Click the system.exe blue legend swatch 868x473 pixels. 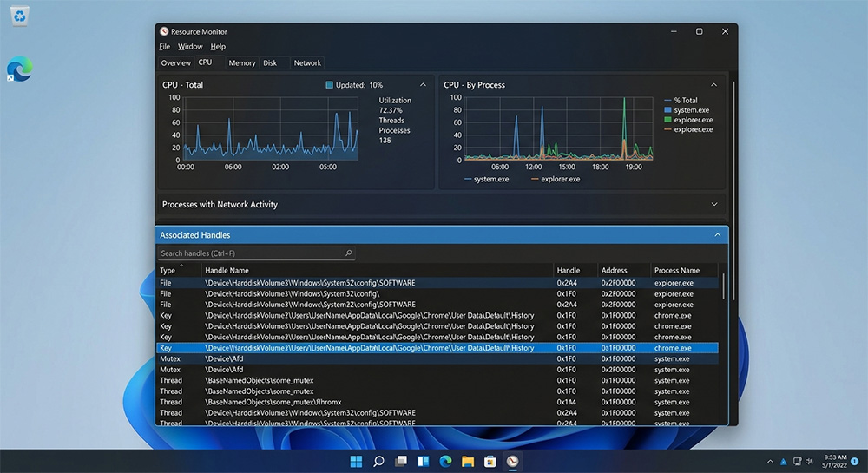point(667,110)
